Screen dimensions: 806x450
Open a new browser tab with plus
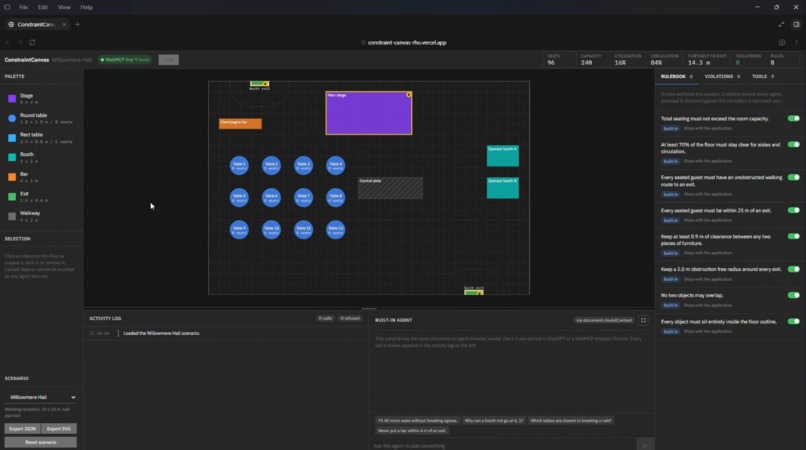click(x=78, y=24)
